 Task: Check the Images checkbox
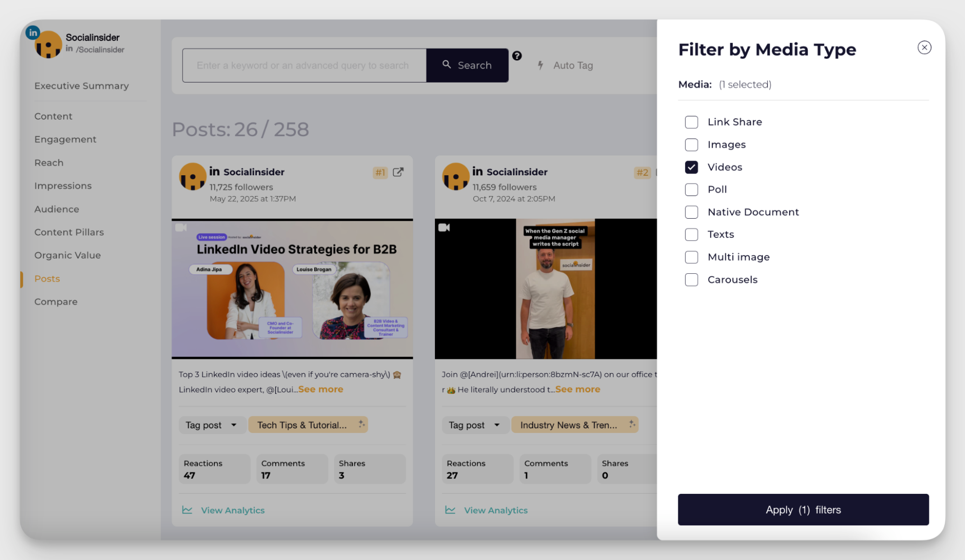691,145
